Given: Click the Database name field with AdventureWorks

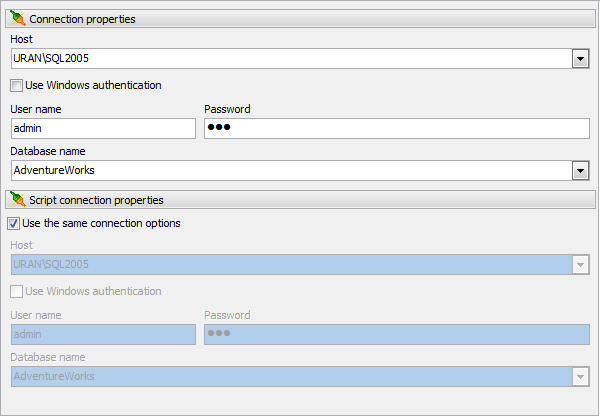Looking at the screenshot, I should (292, 170).
